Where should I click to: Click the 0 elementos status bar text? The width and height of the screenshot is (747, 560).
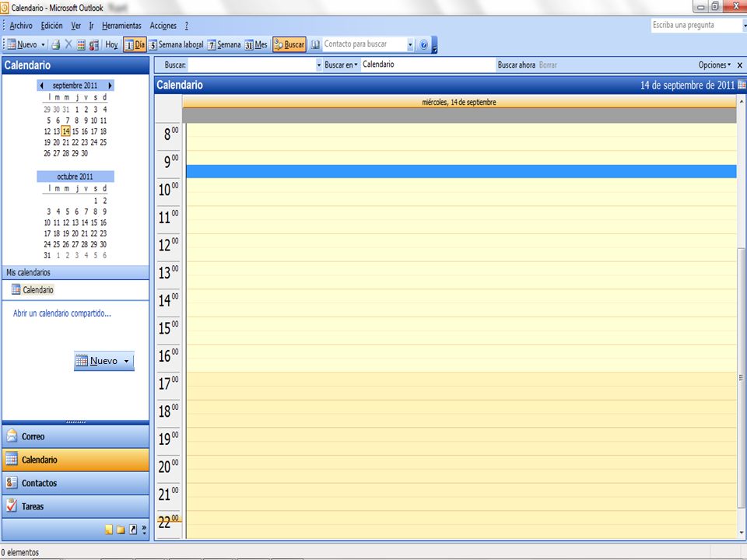20,552
